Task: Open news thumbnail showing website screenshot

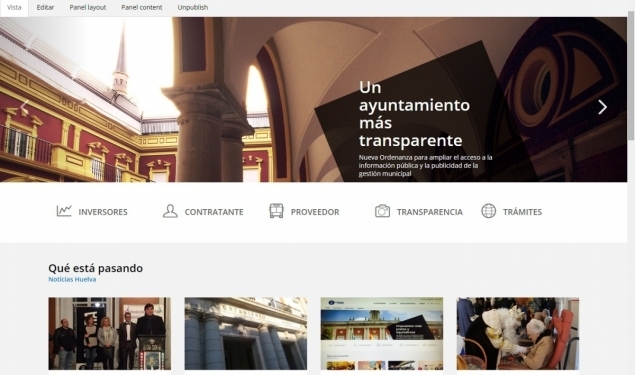Action: pos(382,334)
